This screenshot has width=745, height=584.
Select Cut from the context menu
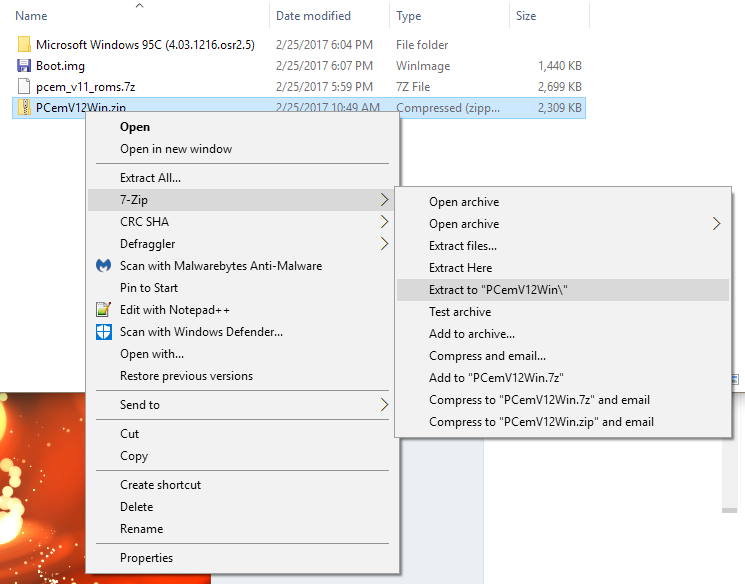[242, 434]
